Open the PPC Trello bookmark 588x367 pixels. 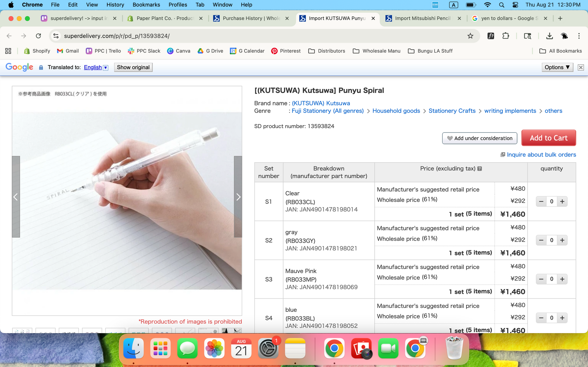coord(103,51)
